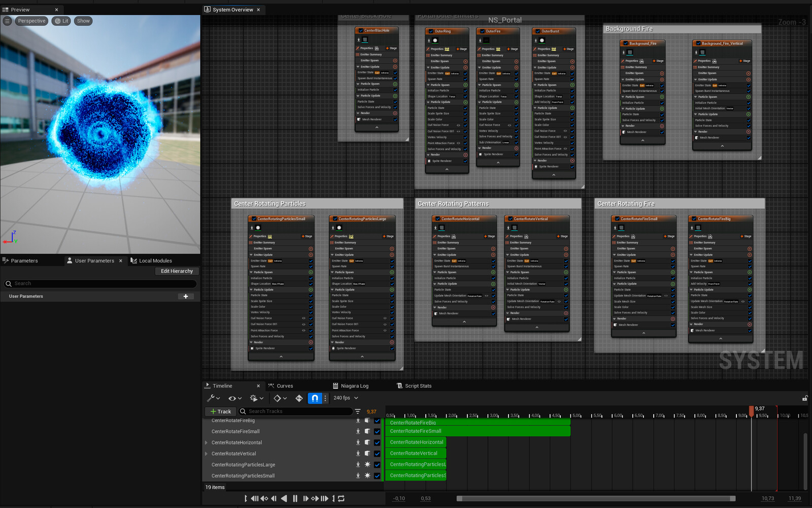The height and width of the screenshot is (508, 812).
Task: Click the track filter icon
Action: click(x=358, y=411)
